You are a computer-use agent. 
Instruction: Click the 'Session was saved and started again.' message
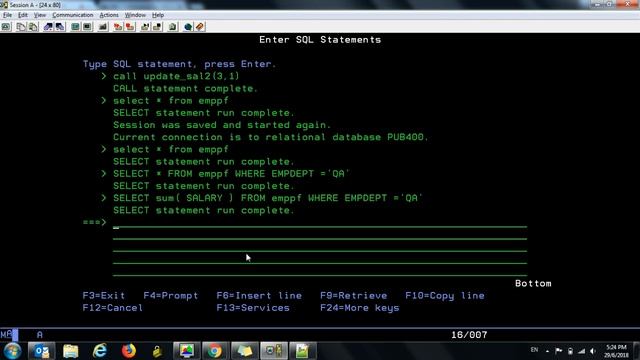pos(222,125)
